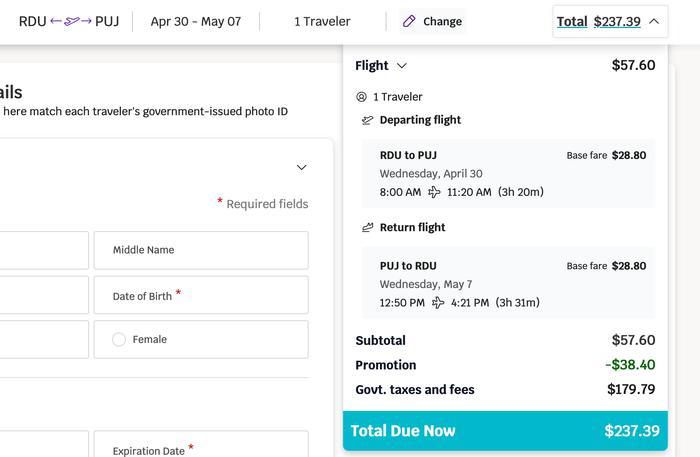Select the Female radio button
Screen dimensions: 700x457
[x=119, y=340]
